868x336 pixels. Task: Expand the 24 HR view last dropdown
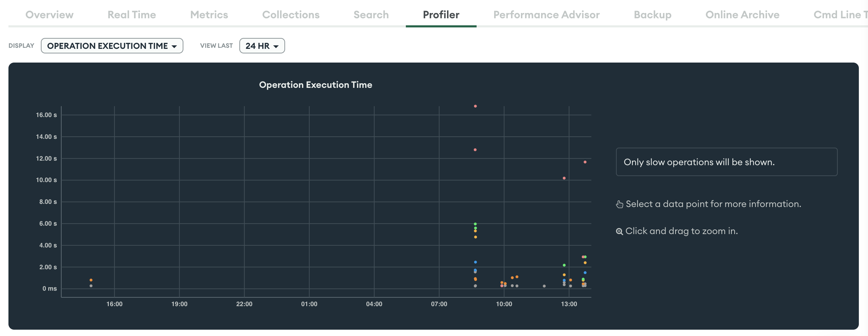[262, 46]
